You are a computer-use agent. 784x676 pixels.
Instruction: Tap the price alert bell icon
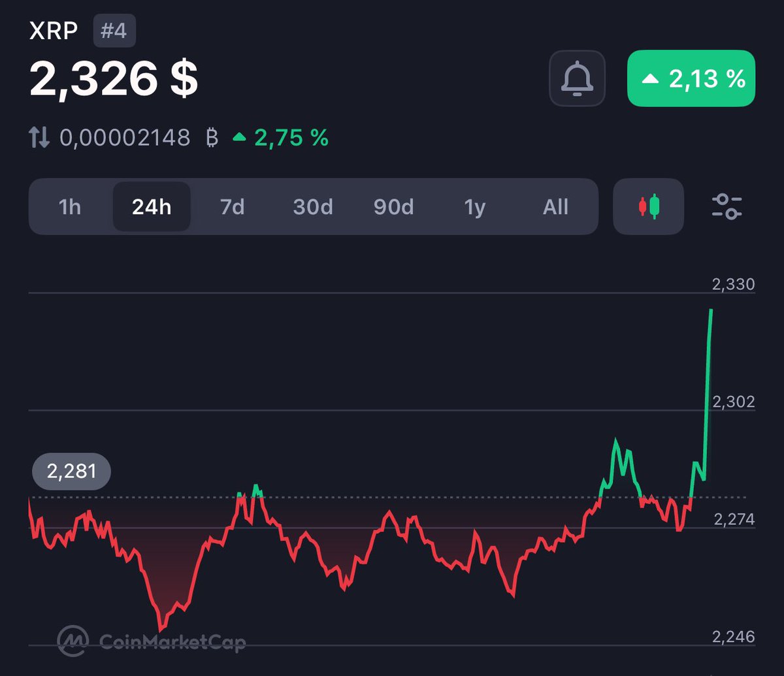(577, 78)
